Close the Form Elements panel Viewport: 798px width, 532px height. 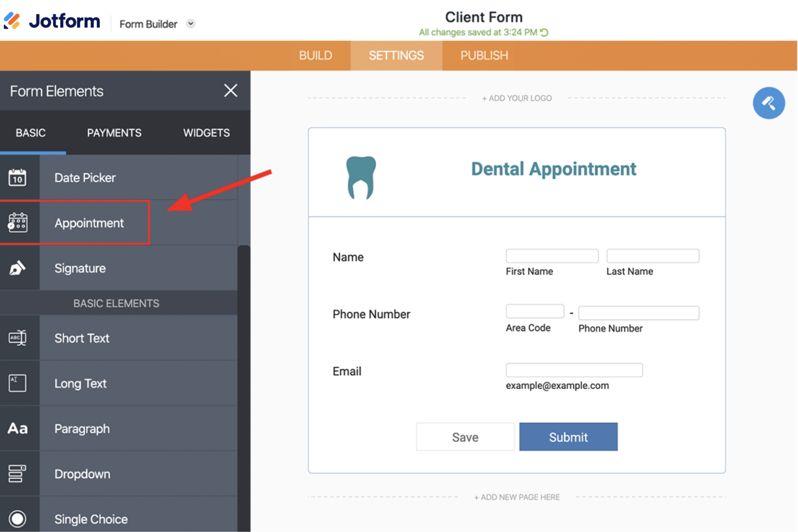point(231,90)
